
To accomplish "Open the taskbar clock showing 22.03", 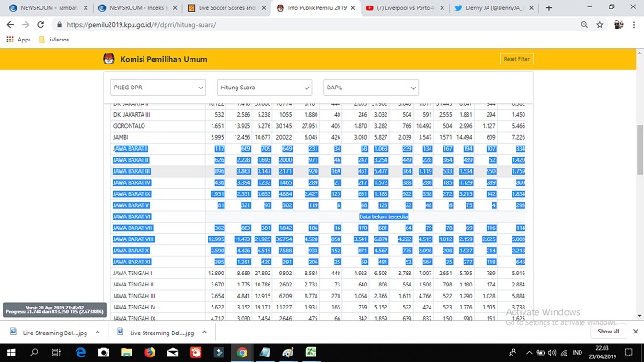I will point(602,353).
